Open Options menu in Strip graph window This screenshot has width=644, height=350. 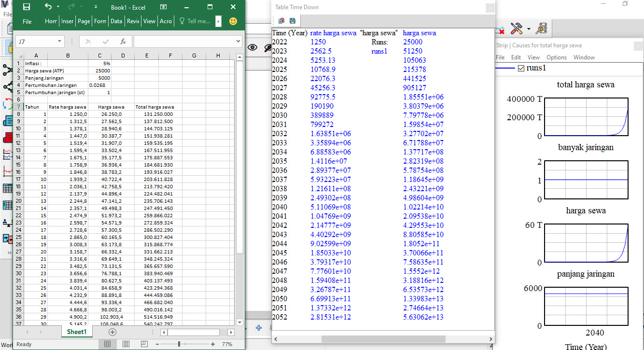point(557,57)
